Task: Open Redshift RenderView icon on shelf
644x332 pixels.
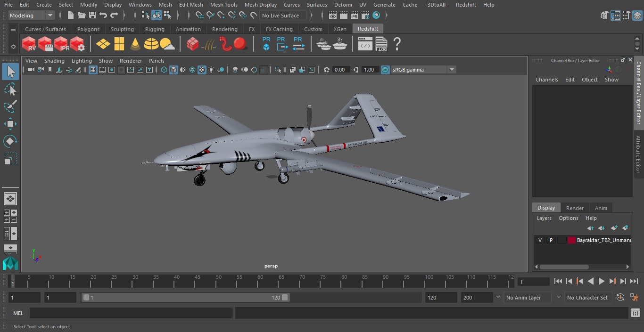Action: click(x=29, y=44)
